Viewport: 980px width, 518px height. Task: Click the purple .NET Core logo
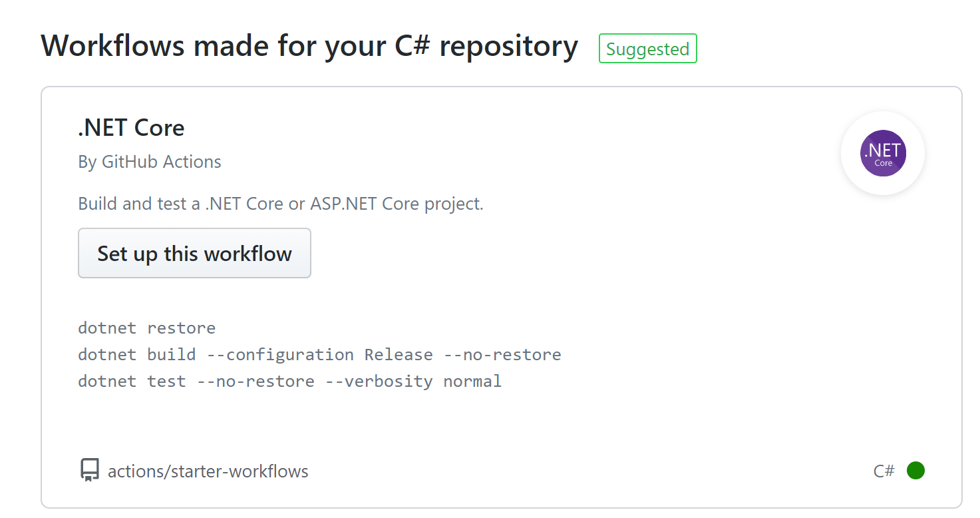pyautogui.click(x=883, y=153)
